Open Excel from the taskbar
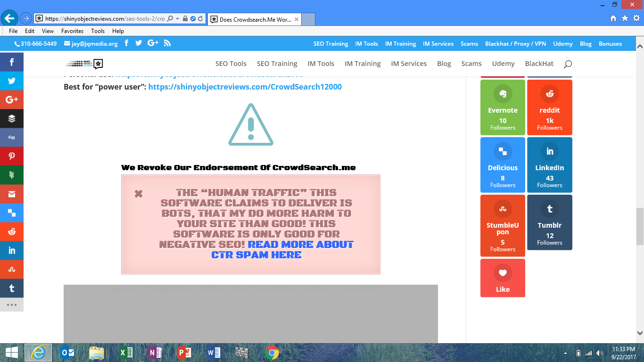Screen dimensions: 644x362 tap(125, 353)
